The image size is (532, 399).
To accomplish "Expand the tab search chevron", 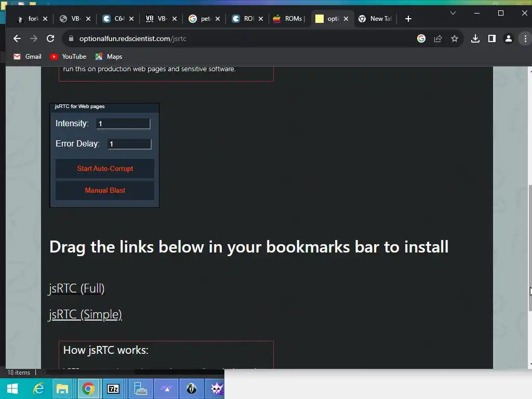I will coord(453,13).
